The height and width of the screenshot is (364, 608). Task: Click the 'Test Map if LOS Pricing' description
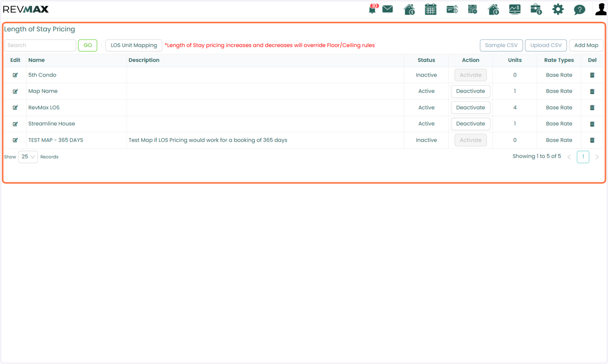(x=208, y=140)
